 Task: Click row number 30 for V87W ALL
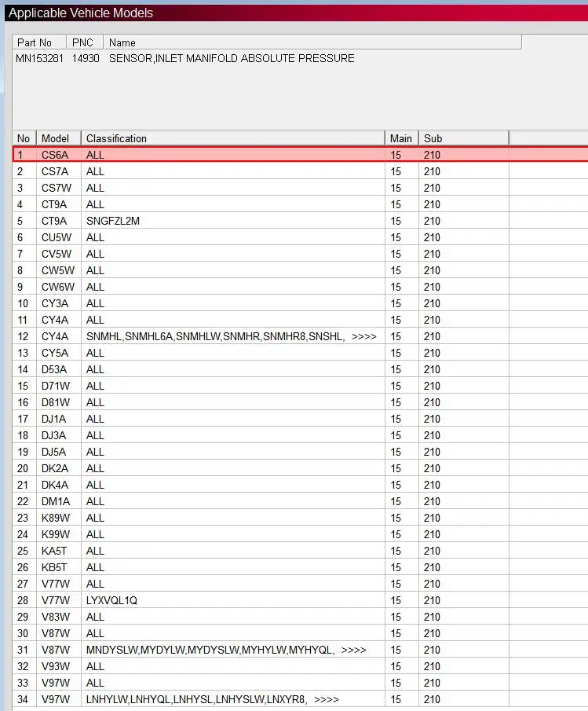pyautogui.click(x=23, y=633)
